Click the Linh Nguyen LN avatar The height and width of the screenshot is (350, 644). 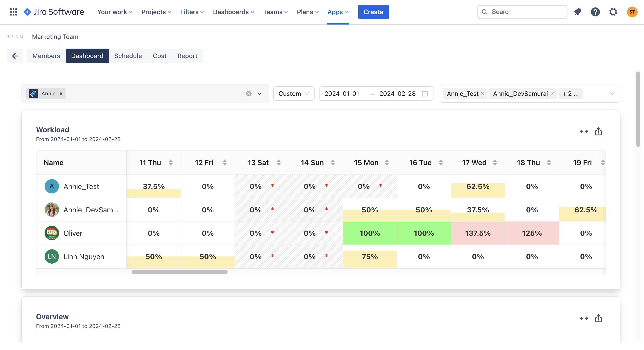coord(52,257)
